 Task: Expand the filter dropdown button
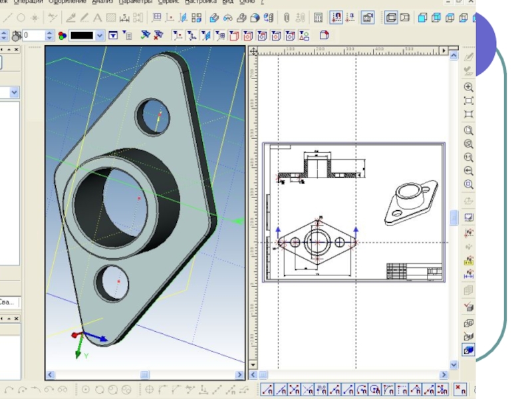(113, 35)
